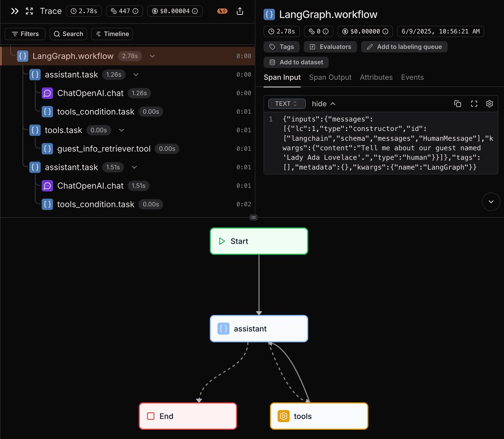
Task: Click the LangGraph.workflow details header braces icon
Action: [x=269, y=14]
